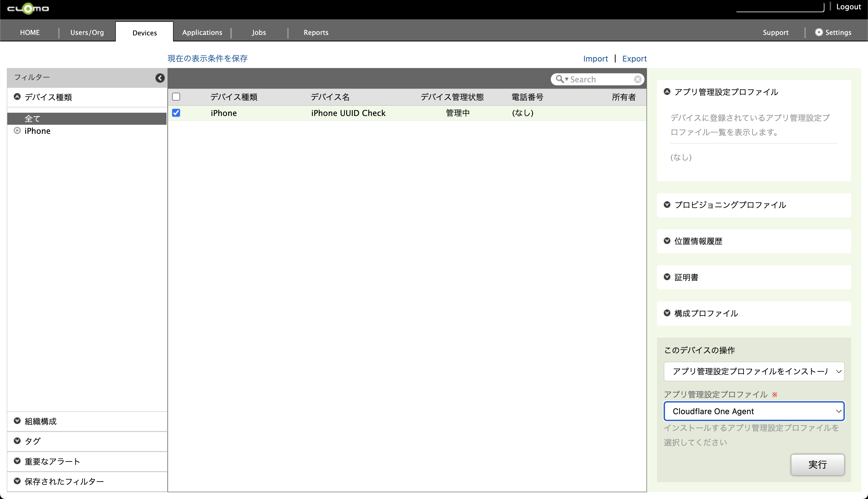Click the Settings gear icon
The image size is (868, 499).
(819, 32)
